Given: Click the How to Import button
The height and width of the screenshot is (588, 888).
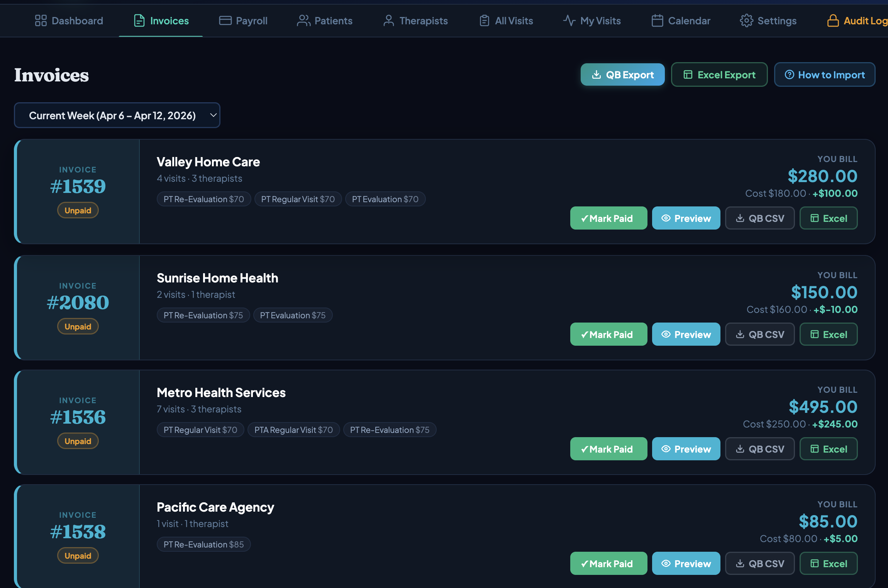Looking at the screenshot, I should (x=825, y=74).
